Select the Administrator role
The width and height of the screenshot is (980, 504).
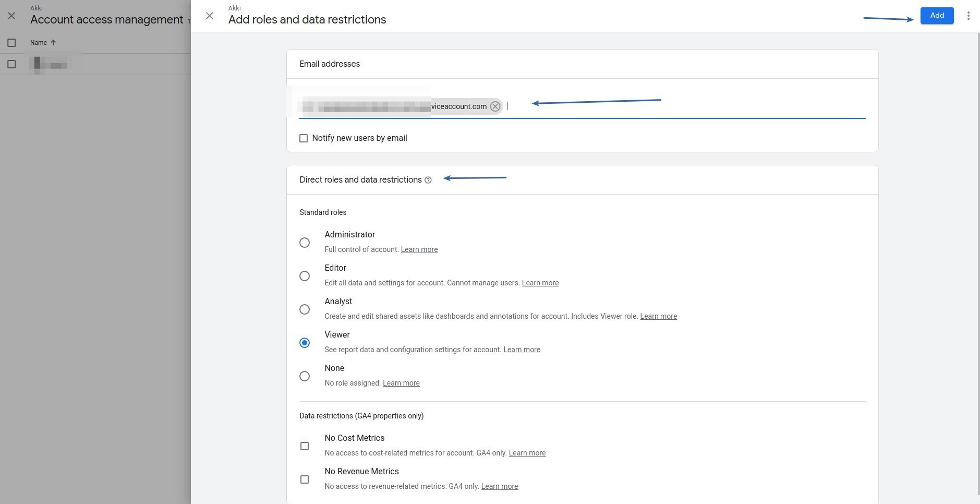click(305, 243)
